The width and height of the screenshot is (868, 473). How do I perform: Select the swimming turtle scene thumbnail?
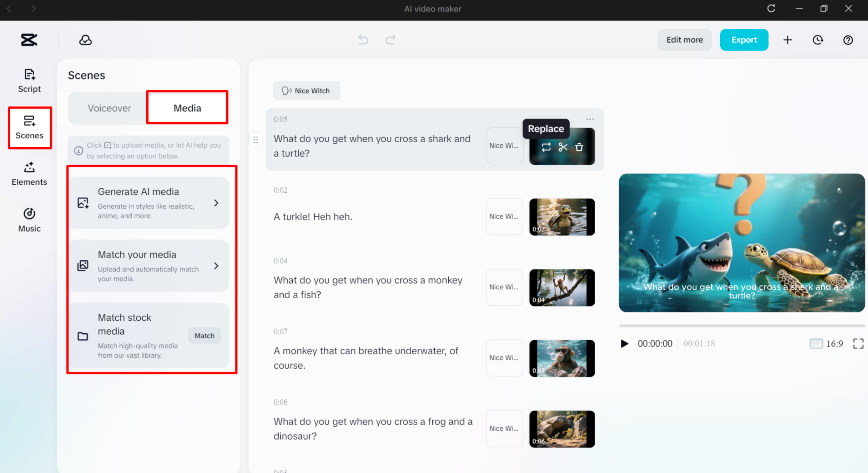click(x=562, y=217)
